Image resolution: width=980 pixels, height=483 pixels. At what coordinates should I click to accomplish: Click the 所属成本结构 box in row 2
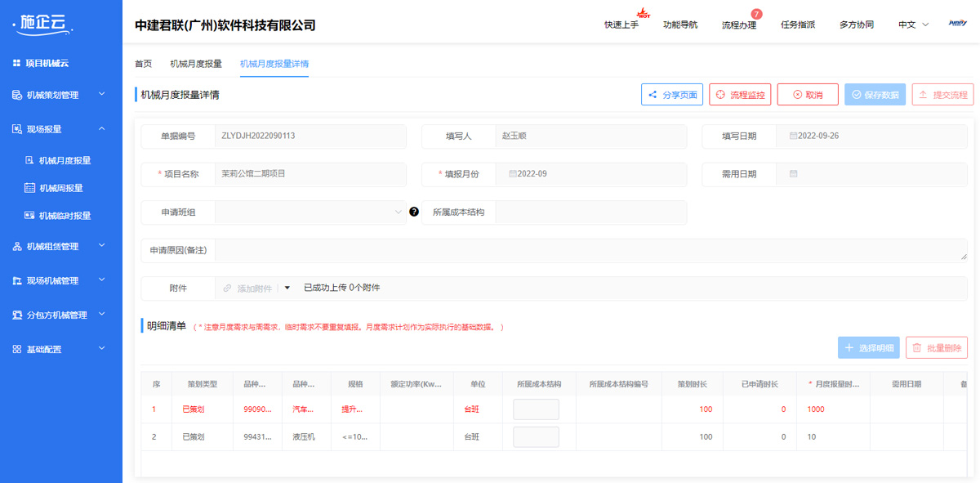pyautogui.click(x=536, y=437)
